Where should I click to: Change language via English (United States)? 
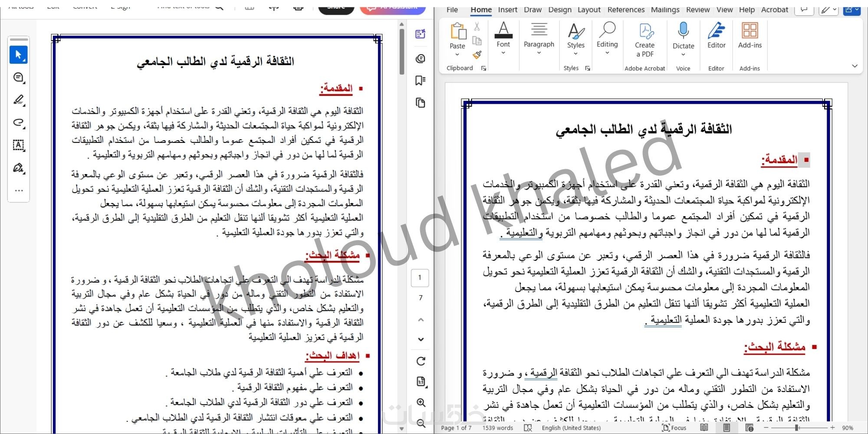(x=571, y=428)
